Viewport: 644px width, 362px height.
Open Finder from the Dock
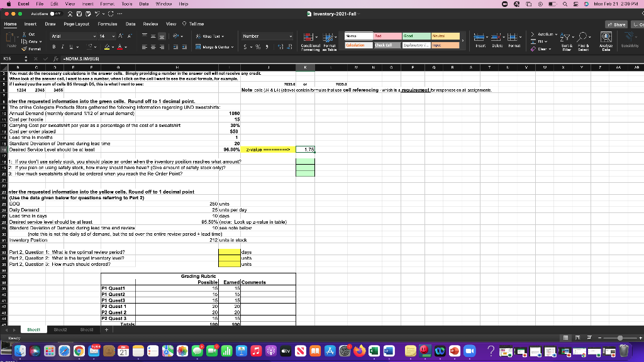coord(20,351)
